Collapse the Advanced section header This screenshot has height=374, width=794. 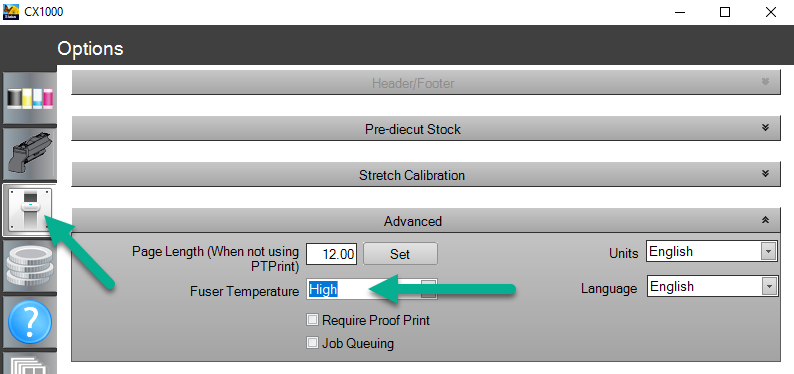pyautogui.click(x=426, y=221)
